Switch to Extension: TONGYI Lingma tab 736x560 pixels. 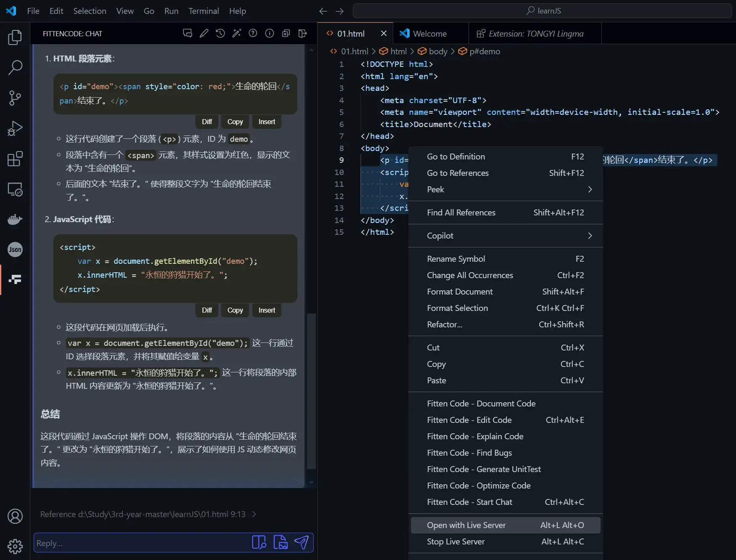click(535, 33)
